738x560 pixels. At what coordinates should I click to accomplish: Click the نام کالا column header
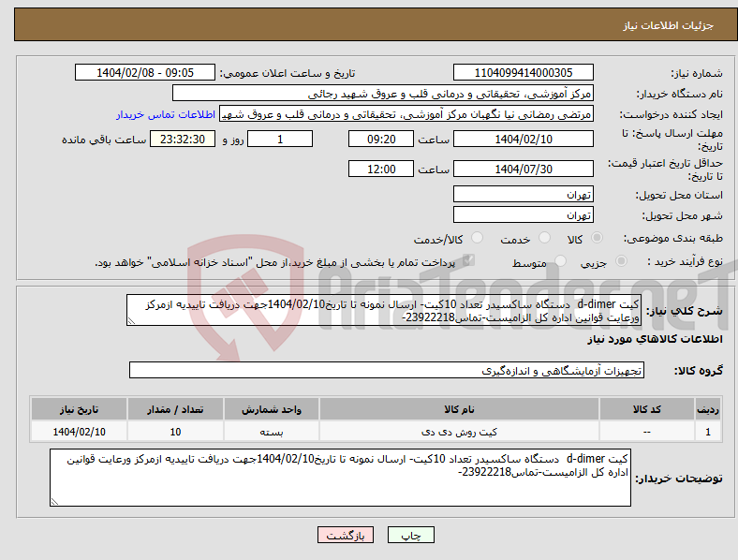(x=459, y=409)
